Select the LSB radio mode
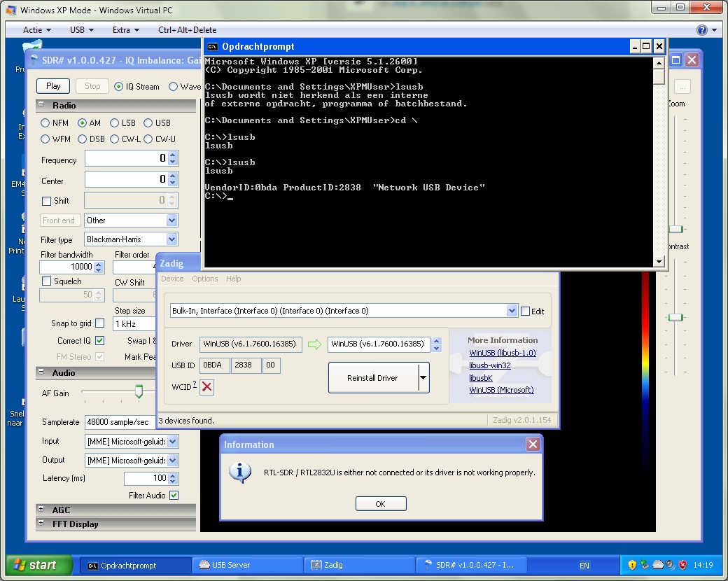The width and height of the screenshot is (728, 581). point(115,123)
